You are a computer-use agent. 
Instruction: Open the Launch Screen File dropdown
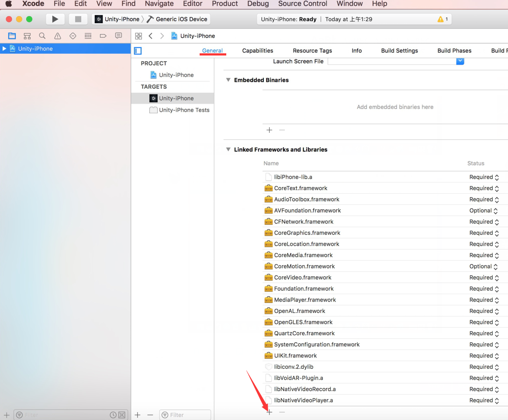(x=460, y=61)
